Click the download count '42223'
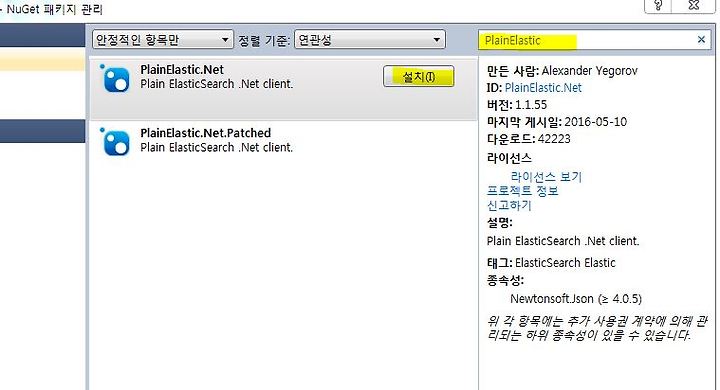This screenshot has width=720, height=390. pyautogui.click(x=554, y=139)
